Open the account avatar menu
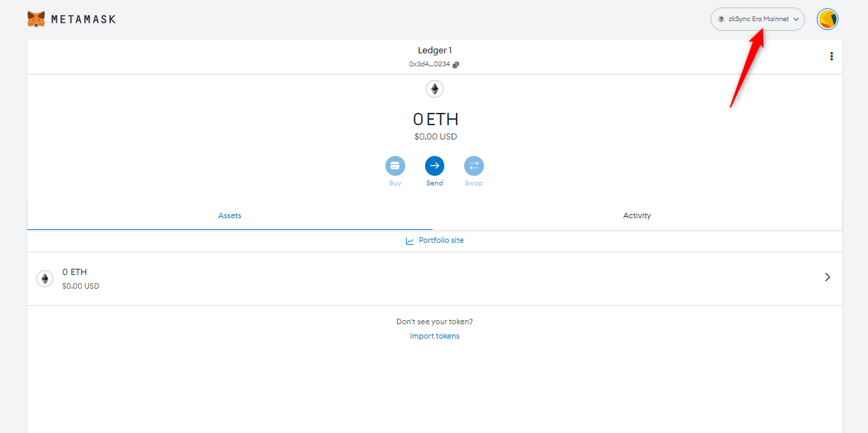Screen dimensions: 868x433 tap(828, 19)
